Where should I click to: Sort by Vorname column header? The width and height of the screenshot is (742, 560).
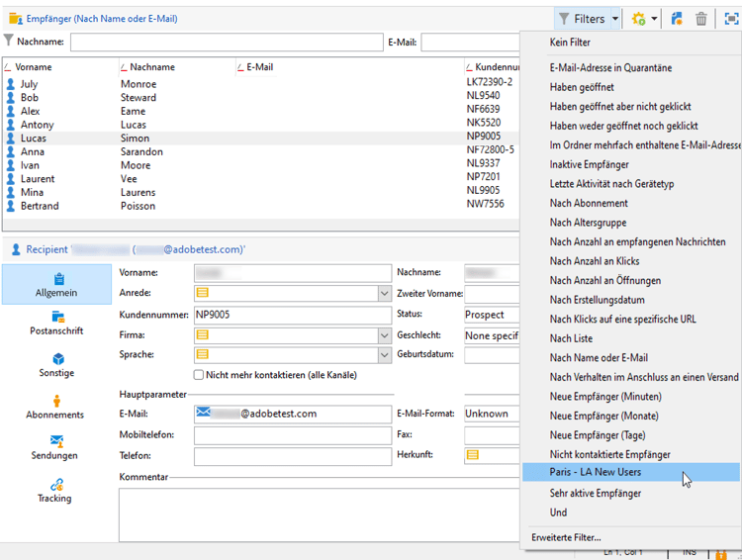point(33,67)
